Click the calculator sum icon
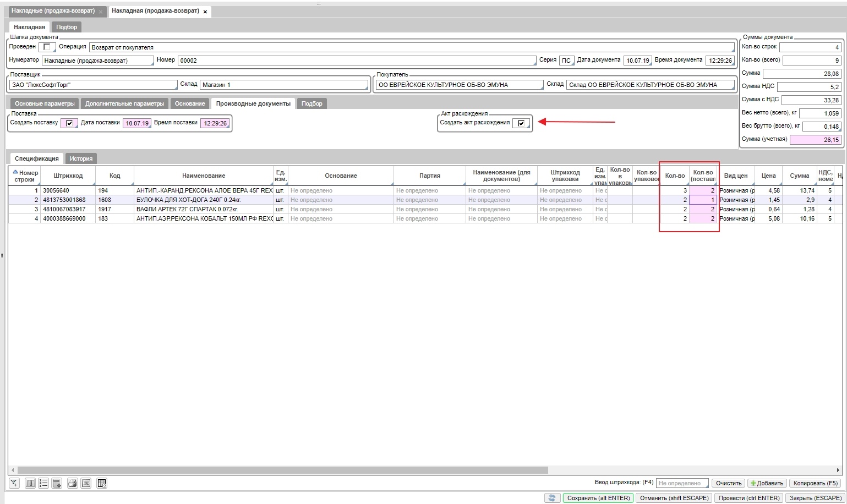 tap(57, 483)
